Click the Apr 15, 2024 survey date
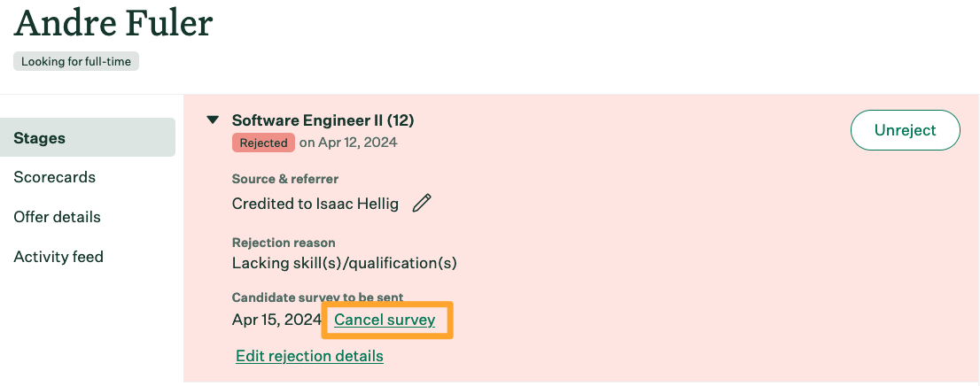The height and width of the screenshot is (386, 980). 276,320
